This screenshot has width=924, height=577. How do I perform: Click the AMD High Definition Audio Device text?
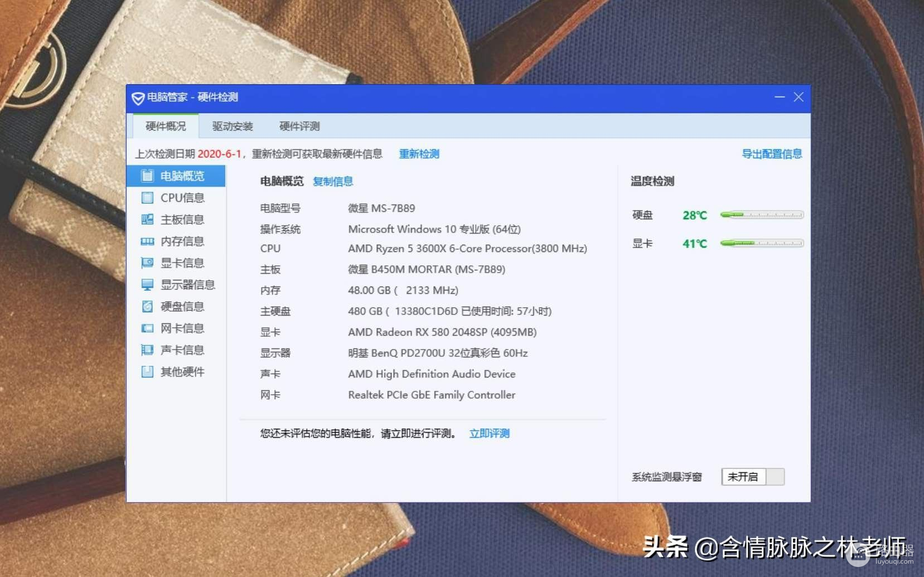pos(432,374)
